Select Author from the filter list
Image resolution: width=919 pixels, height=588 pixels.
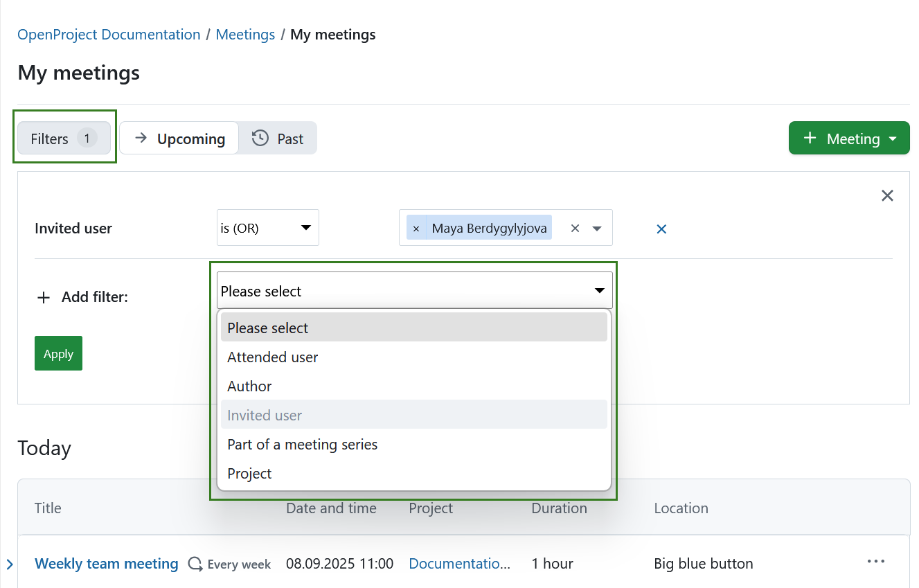[249, 386]
